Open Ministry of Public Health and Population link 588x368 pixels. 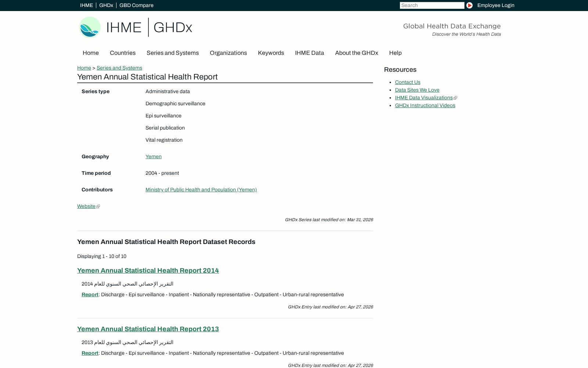tap(201, 190)
